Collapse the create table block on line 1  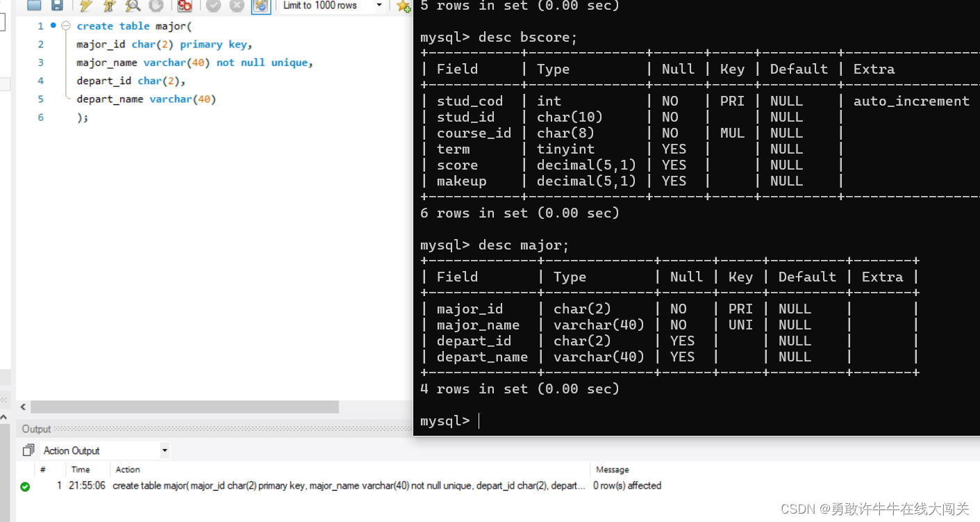click(66, 26)
